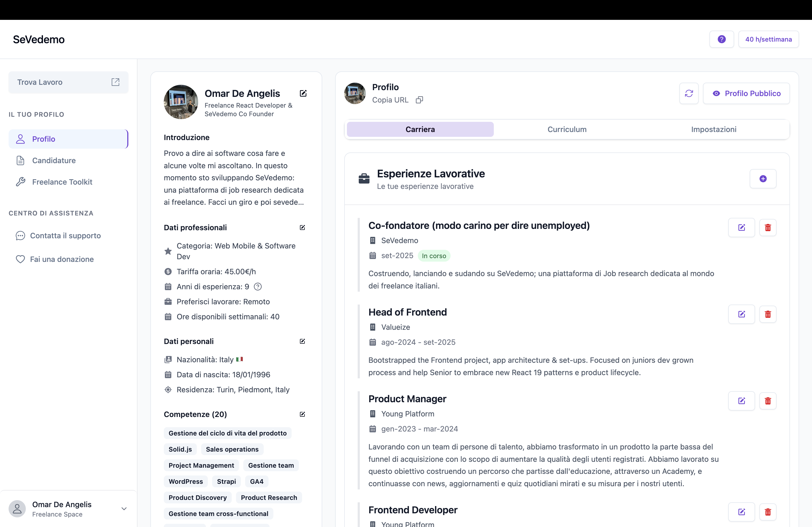Click the anni di esperienza info tooltip
This screenshot has height=527, width=812.
(x=258, y=286)
